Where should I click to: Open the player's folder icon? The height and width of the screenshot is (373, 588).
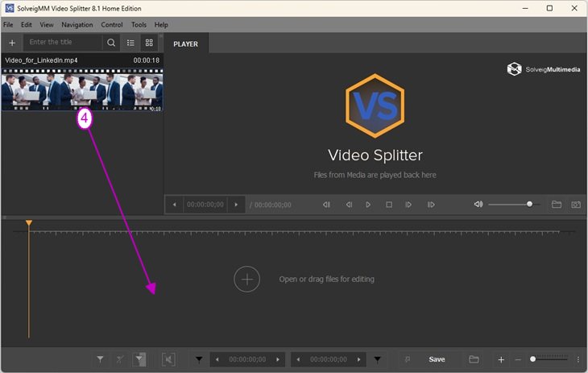557,205
